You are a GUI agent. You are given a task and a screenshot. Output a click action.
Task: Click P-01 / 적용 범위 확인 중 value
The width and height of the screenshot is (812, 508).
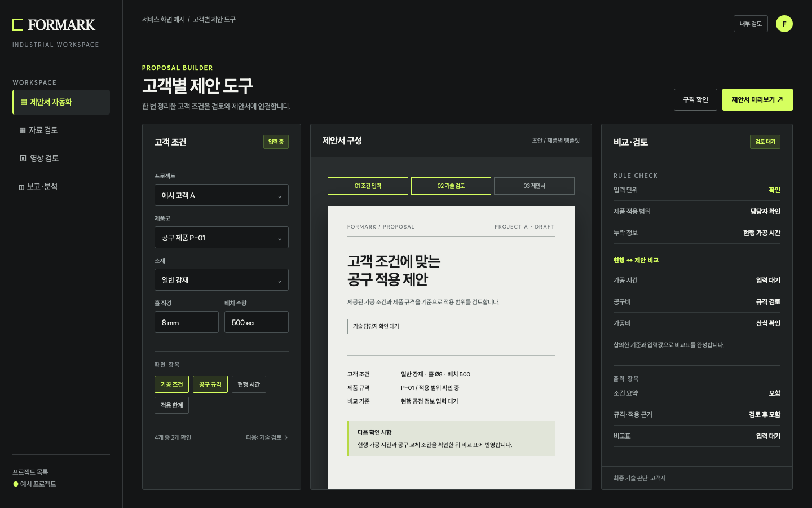coord(430,388)
